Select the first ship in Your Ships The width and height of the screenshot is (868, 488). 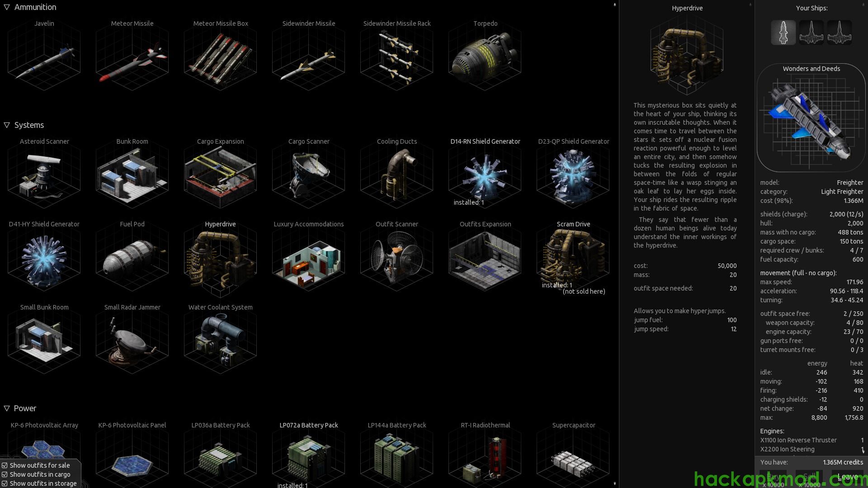pyautogui.click(x=783, y=33)
